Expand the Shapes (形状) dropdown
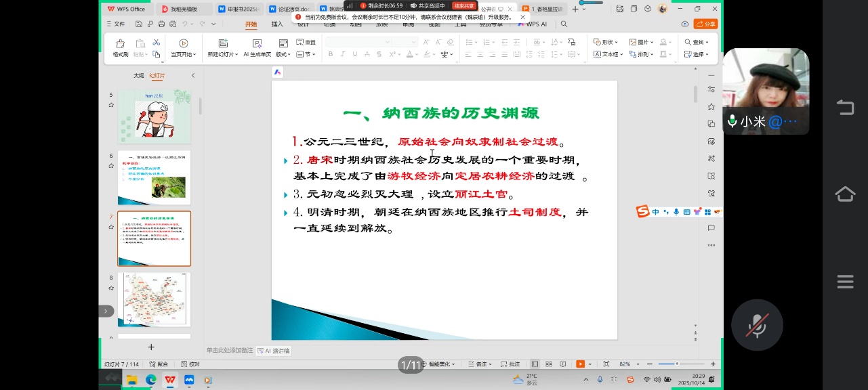The width and height of the screenshot is (868, 390). click(606, 42)
